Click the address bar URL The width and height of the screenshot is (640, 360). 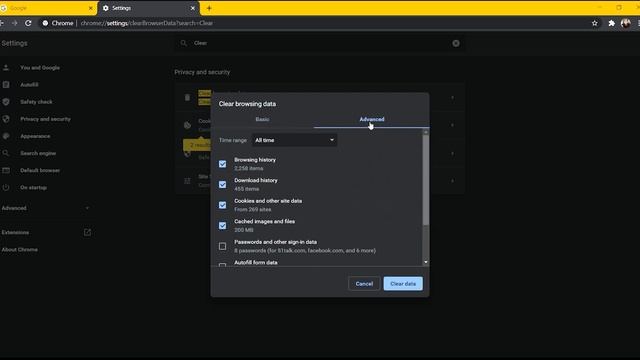(x=147, y=23)
